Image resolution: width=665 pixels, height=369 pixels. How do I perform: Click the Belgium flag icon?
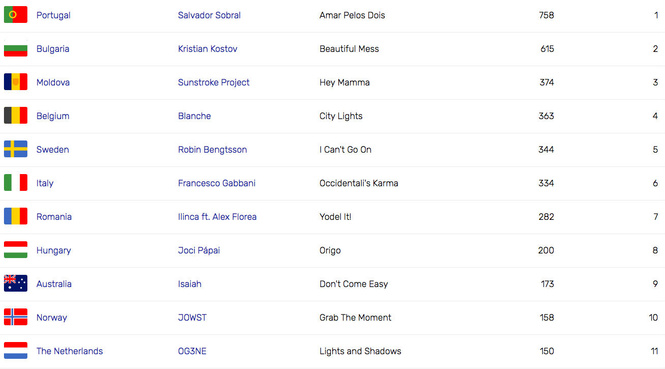(x=16, y=115)
